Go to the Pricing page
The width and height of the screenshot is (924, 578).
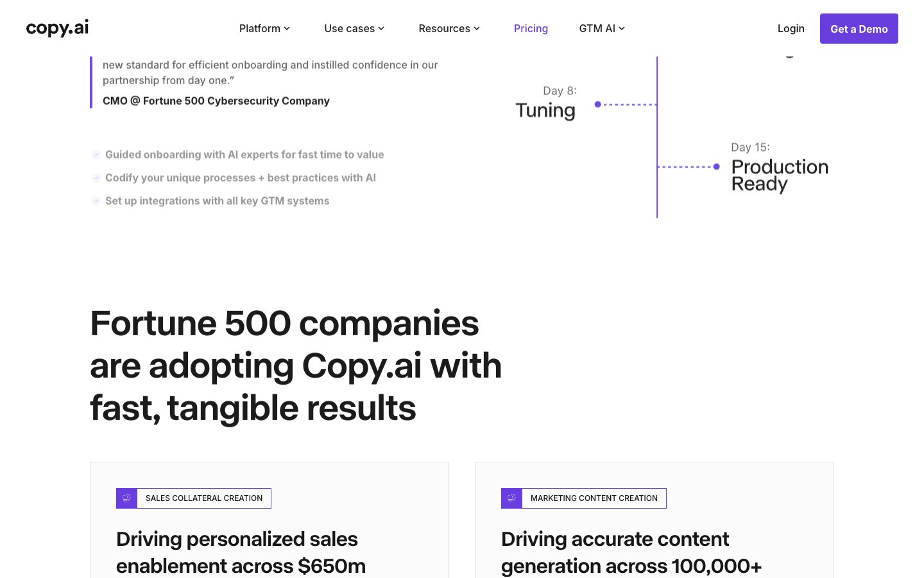531,28
